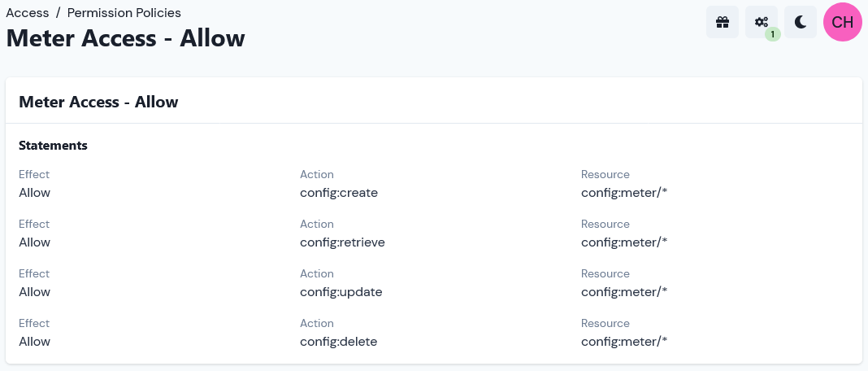This screenshot has width=868, height=371.
Task: Click the Allow effect for config:create
Action: [x=34, y=193]
